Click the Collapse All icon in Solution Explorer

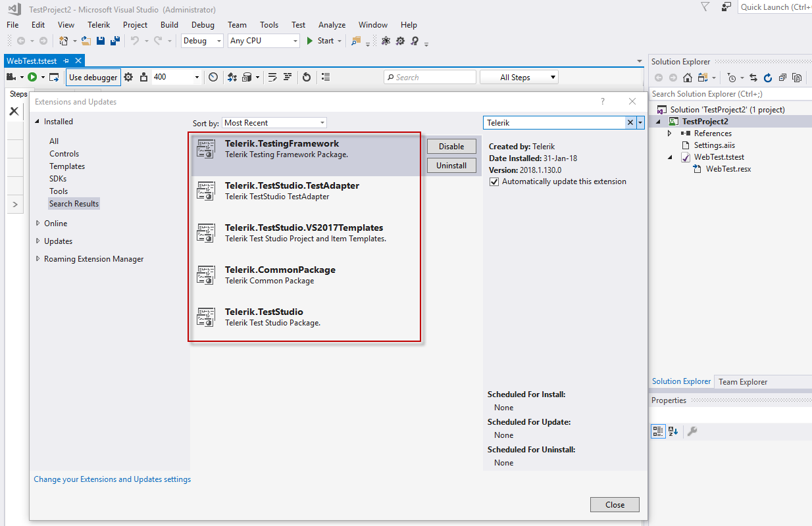[782, 78]
